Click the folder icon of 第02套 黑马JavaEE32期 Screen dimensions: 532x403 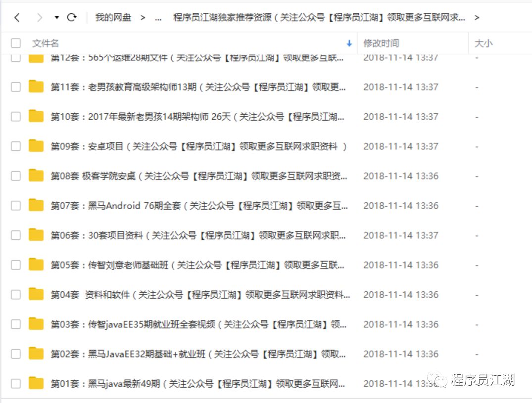(36, 353)
